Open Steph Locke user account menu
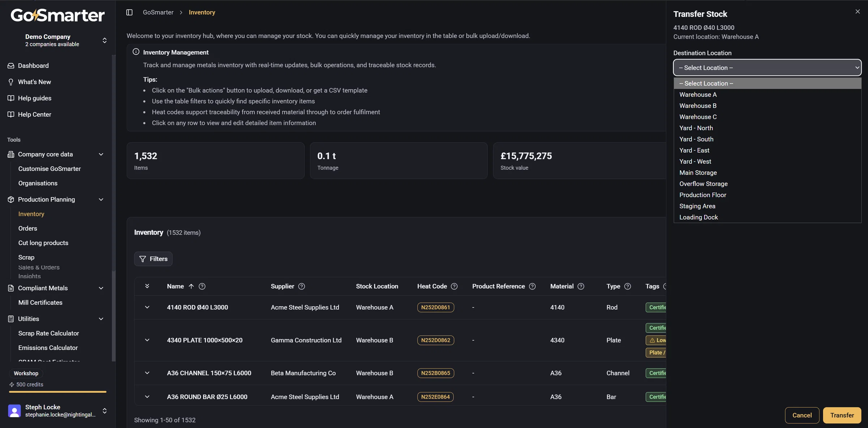 point(58,411)
